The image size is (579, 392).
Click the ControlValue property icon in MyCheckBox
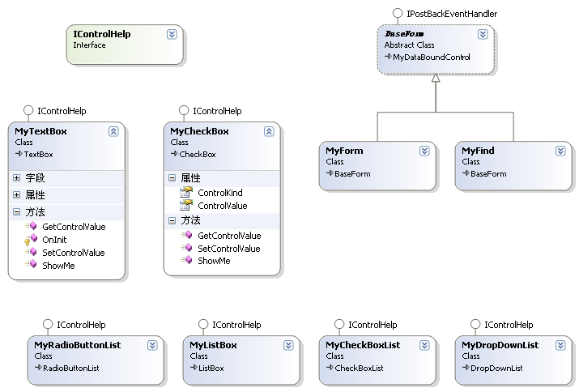(185, 206)
